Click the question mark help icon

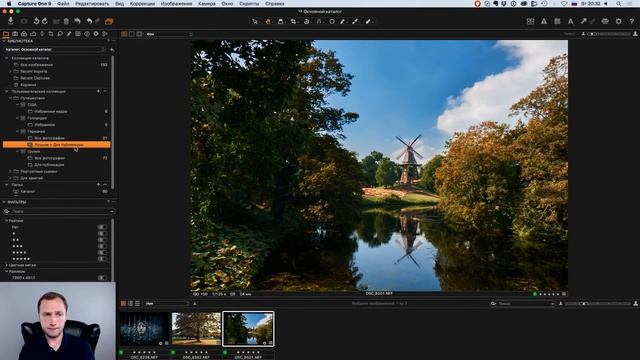click(x=631, y=21)
